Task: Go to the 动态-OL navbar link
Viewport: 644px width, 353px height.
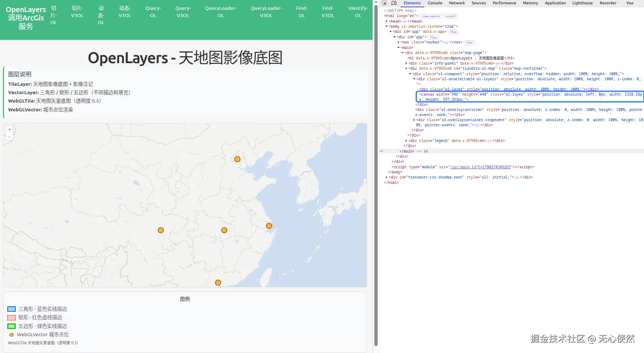Action: click(x=101, y=15)
